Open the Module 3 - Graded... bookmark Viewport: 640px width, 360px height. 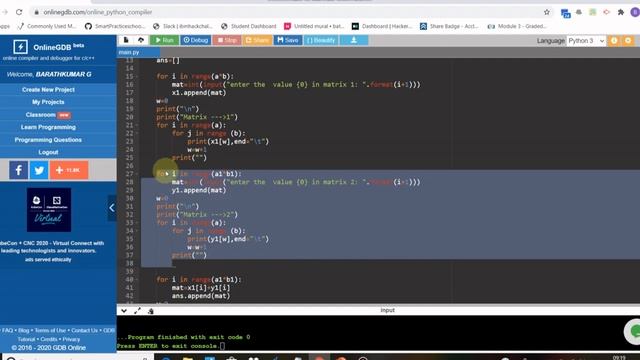click(517, 26)
